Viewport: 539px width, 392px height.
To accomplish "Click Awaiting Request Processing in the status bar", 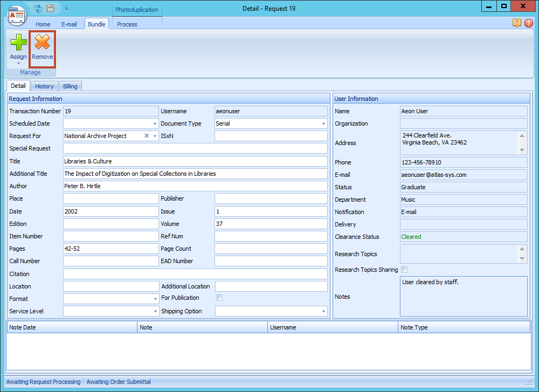I will (x=43, y=382).
